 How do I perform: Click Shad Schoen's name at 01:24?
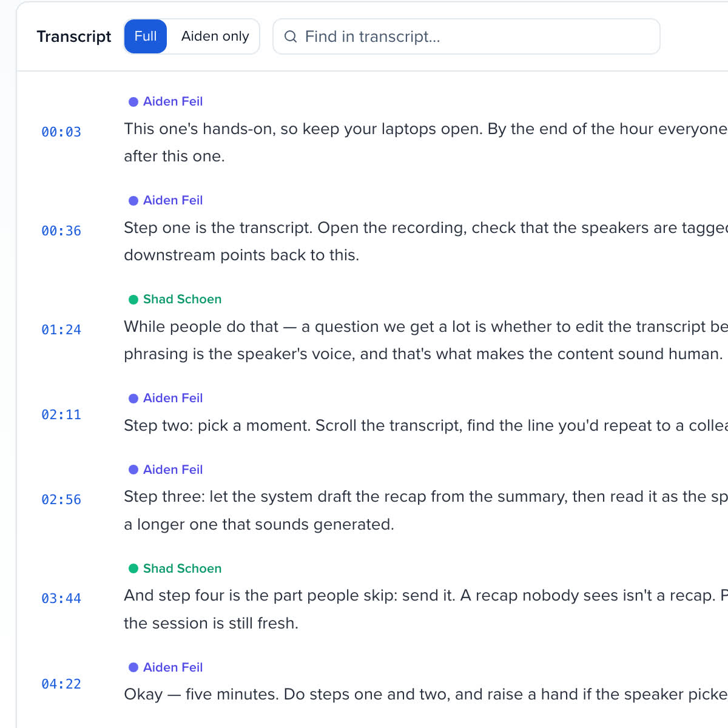click(182, 299)
